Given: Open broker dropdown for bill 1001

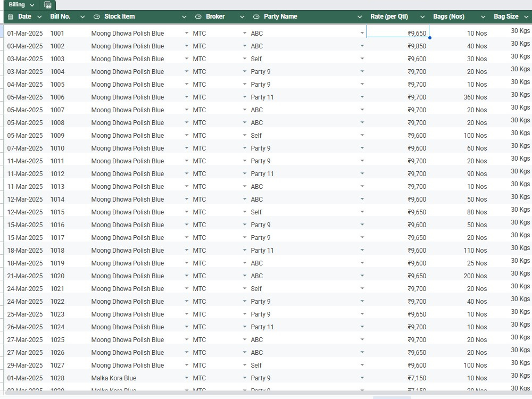Looking at the screenshot, I should 245,33.
